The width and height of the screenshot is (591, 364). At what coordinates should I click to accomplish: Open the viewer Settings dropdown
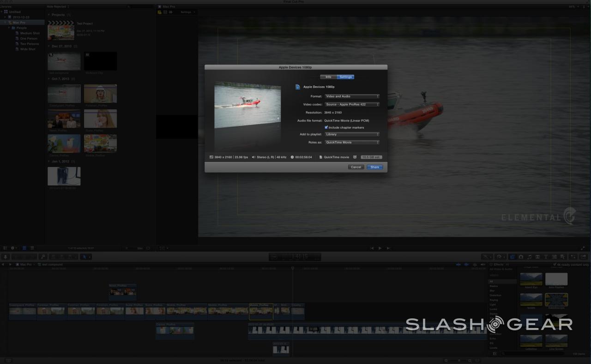click(x=187, y=12)
